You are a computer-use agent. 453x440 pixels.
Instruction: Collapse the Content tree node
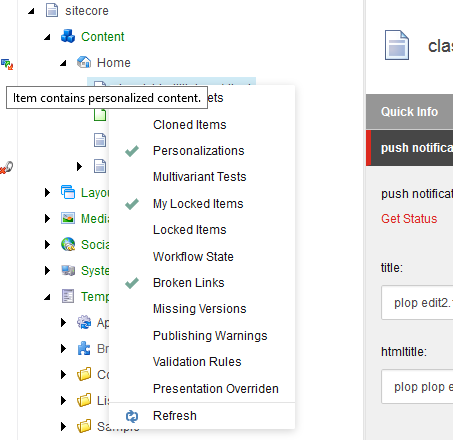click(x=47, y=37)
